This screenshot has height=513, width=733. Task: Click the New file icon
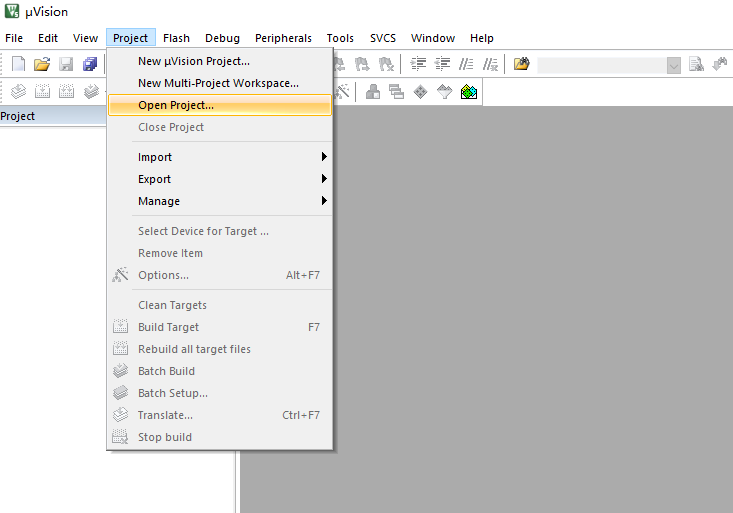18,64
